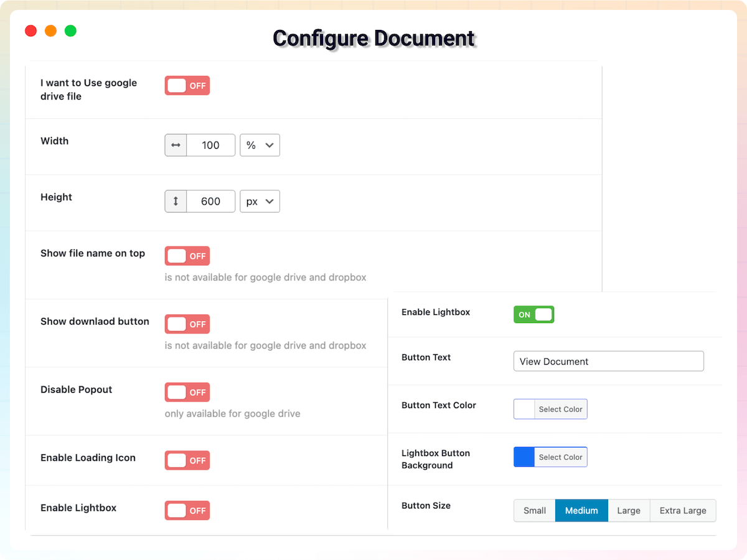Click the horizontal width arrow icon
This screenshot has height=560, width=747.
tap(176, 145)
